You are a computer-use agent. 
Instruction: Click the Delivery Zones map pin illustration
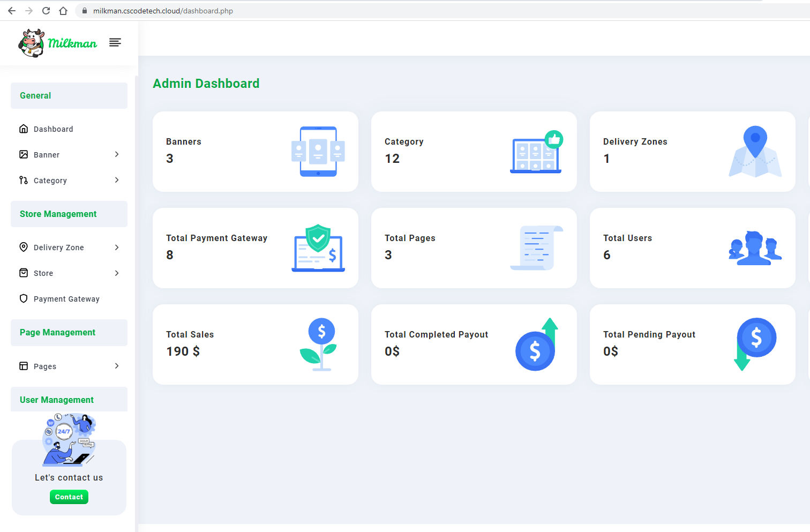point(755,152)
